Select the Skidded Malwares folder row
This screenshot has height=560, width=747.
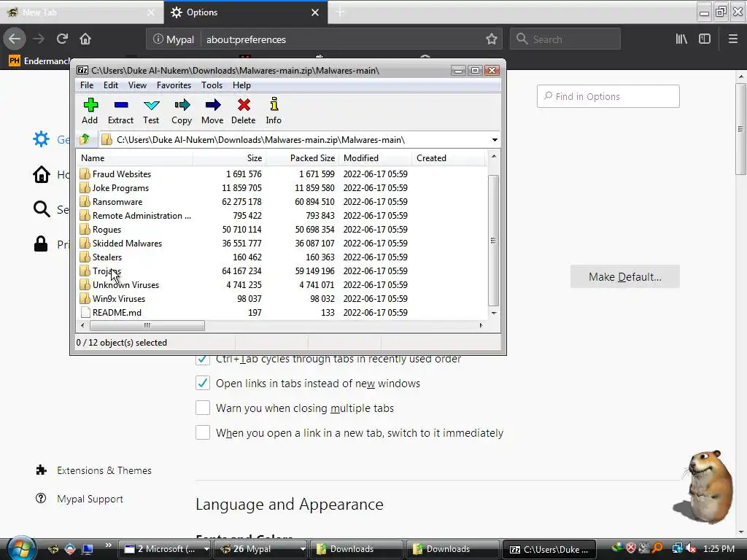click(281, 244)
